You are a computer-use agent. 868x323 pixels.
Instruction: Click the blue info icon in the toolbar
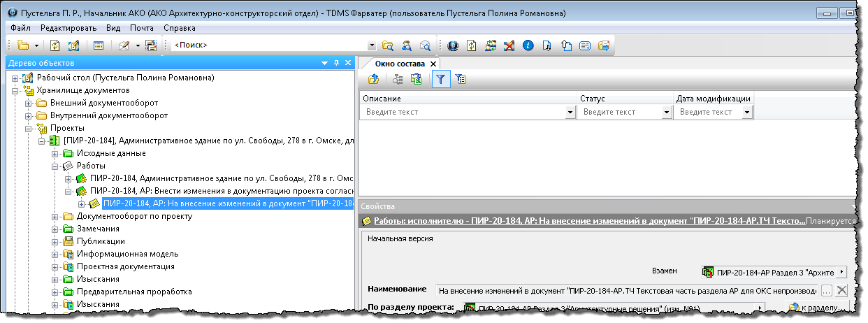click(528, 45)
